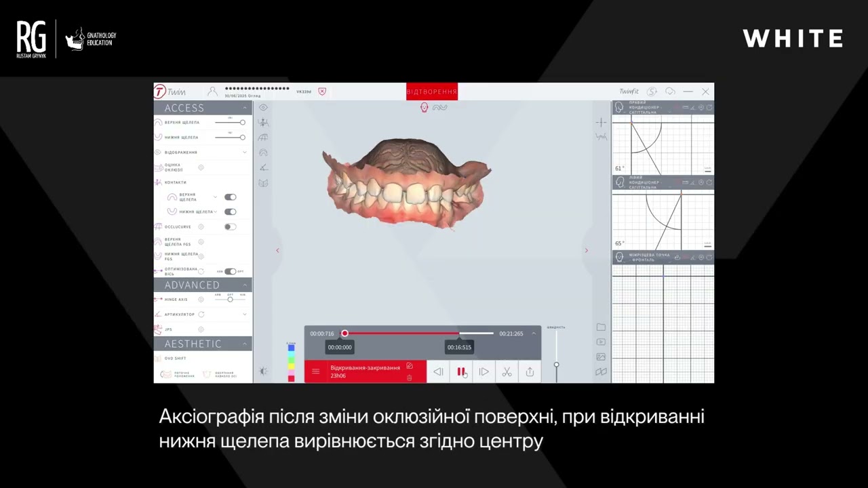Select the Відтворення tab
The image size is (868, 488).
[x=432, y=91]
